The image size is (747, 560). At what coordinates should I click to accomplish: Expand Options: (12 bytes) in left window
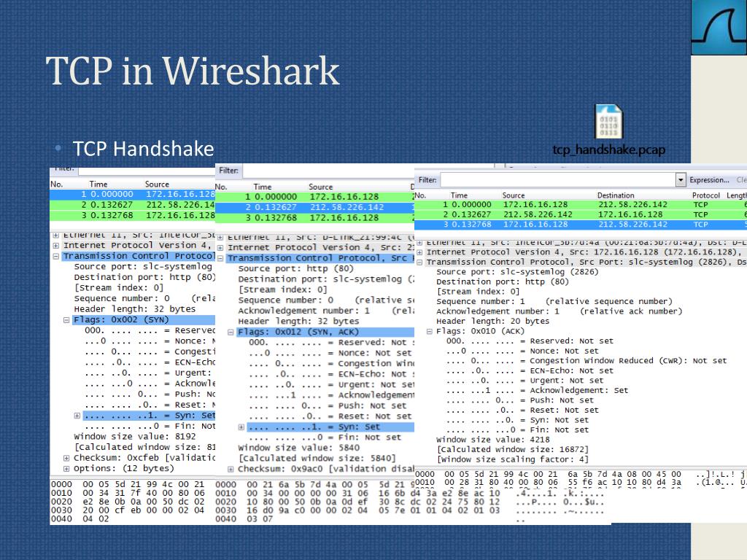pos(66,469)
